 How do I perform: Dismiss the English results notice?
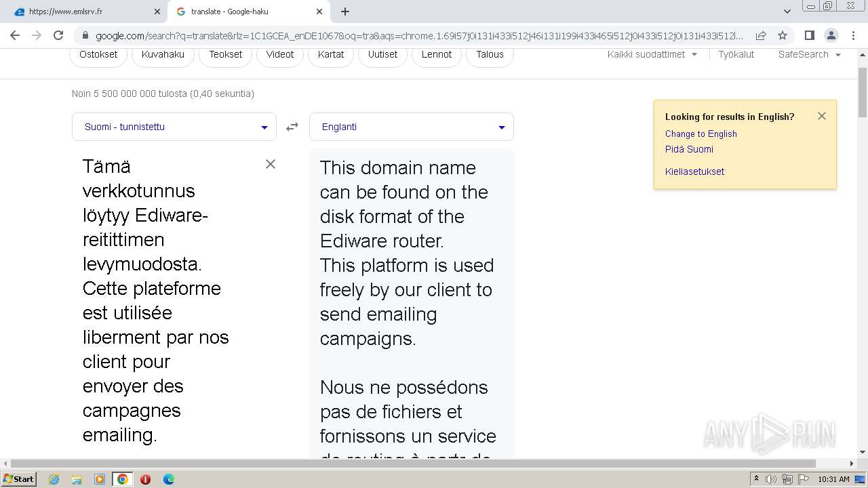pos(822,116)
